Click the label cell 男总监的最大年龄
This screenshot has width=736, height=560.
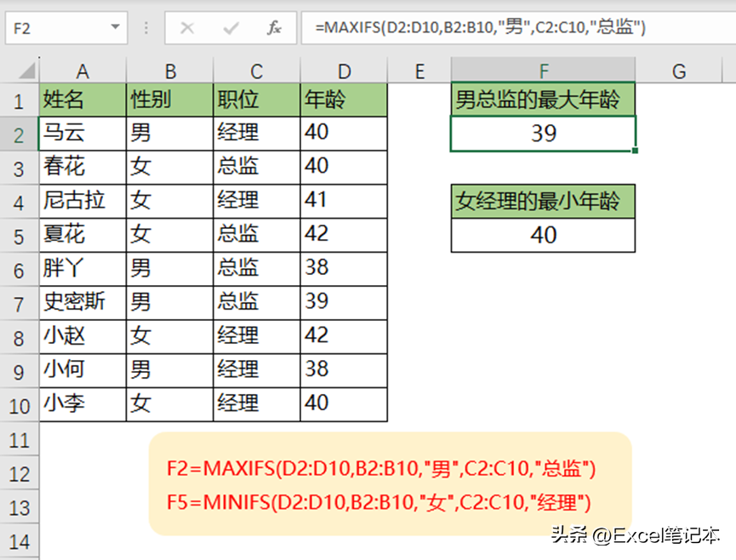point(543,100)
